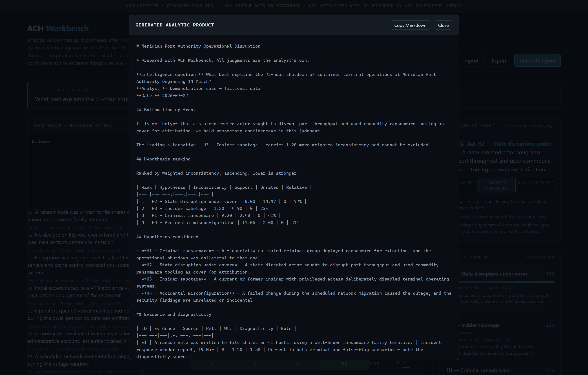Image resolution: width=588 pixels, height=375 pixels.
Task: Select evidence E7 about the network segmentation migration
Action: pos(78,364)
